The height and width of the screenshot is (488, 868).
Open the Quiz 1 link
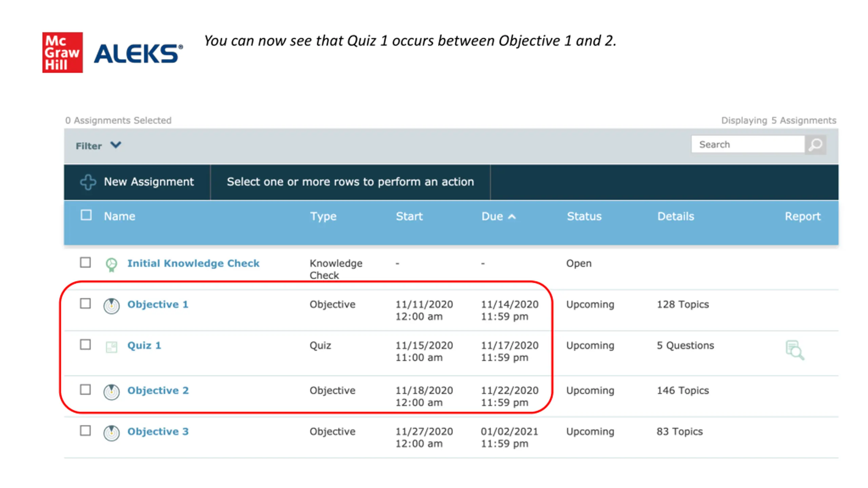[144, 345]
